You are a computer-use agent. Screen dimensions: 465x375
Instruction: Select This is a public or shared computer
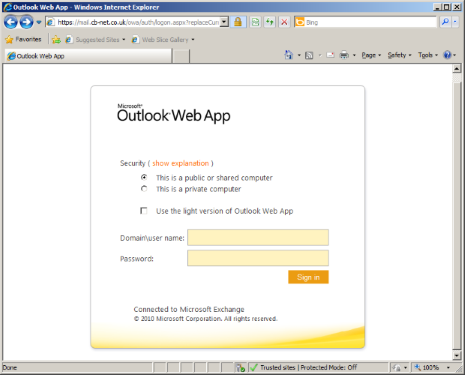coord(144,177)
